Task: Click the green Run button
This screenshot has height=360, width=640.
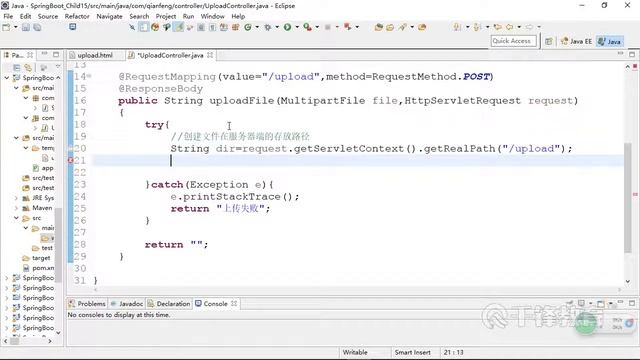Action: click(287, 27)
